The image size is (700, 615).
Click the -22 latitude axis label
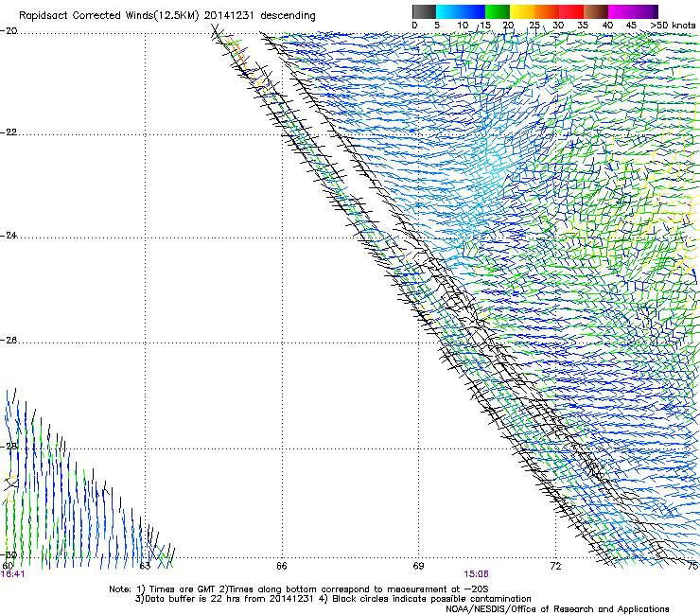(9, 132)
